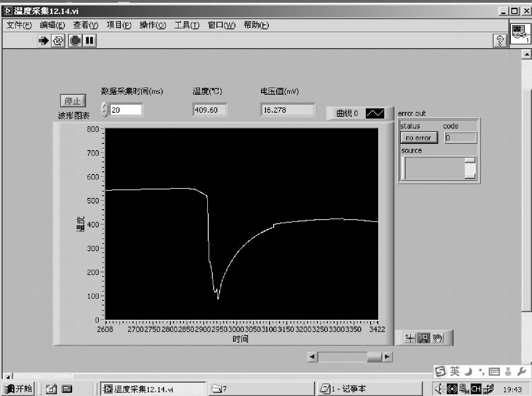The height and width of the screenshot is (396, 532).
Task: Select the graph zoom magnifier tool
Action: pyautogui.click(x=424, y=338)
